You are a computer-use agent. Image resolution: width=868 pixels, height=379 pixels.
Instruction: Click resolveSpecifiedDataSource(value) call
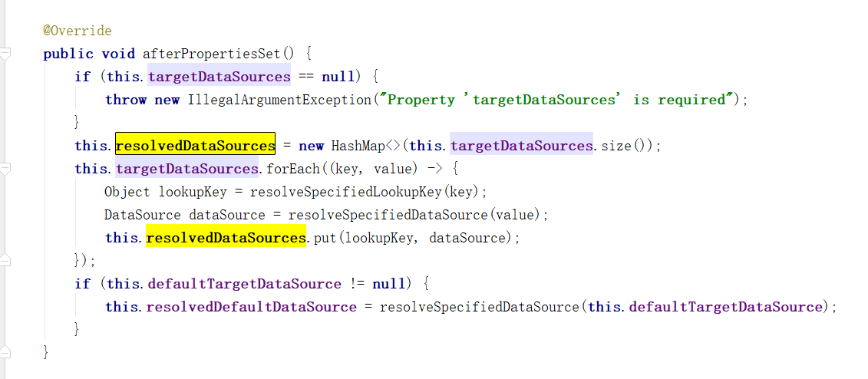414,215
